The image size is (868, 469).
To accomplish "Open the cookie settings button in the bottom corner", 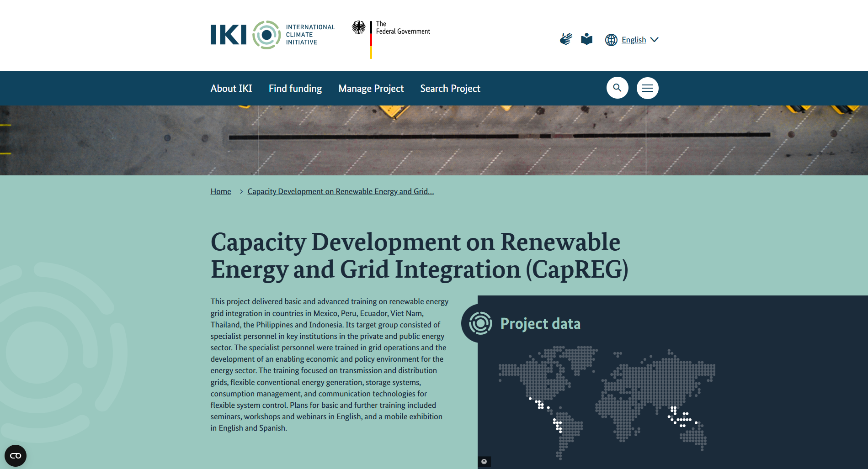I will tap(16, 455).
